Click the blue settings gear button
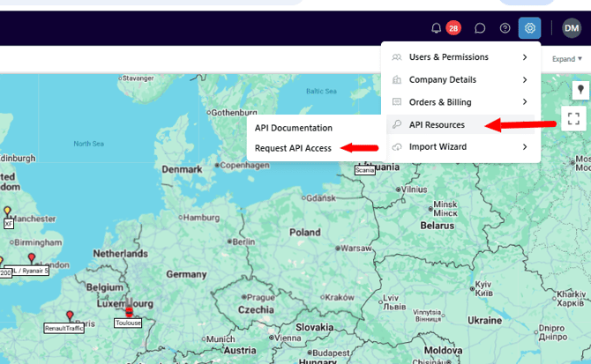 click(x=529, y=28)
